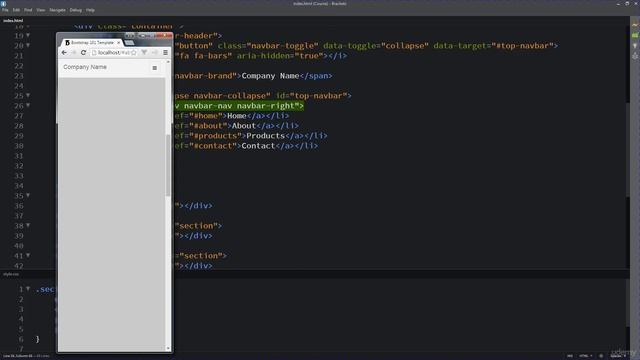Open the Help menu
The image size is (640, 360).
pos(90,10)
